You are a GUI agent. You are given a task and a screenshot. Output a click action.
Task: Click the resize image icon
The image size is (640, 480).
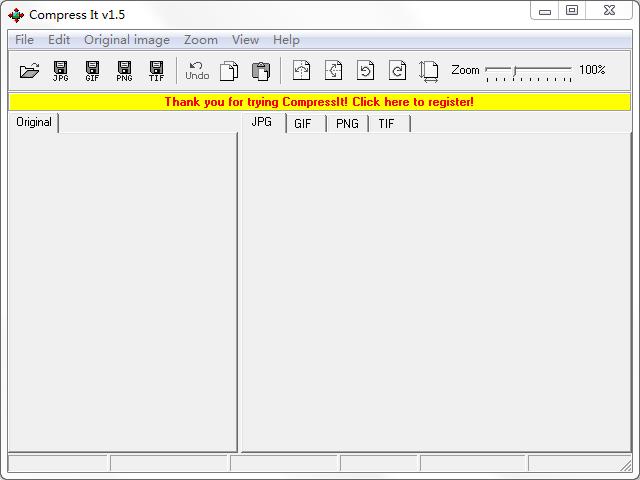(x=429, y=71)
